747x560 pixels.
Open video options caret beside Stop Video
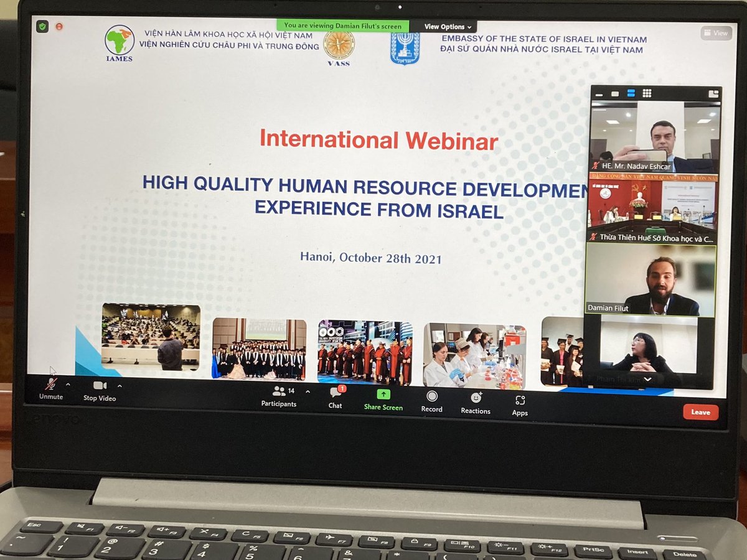[x=120, y=386]
